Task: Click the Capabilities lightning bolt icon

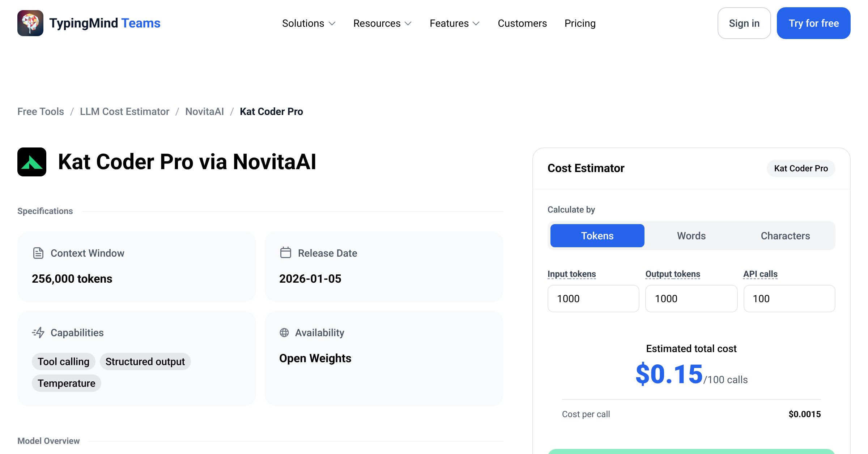Action: [38, 333]
